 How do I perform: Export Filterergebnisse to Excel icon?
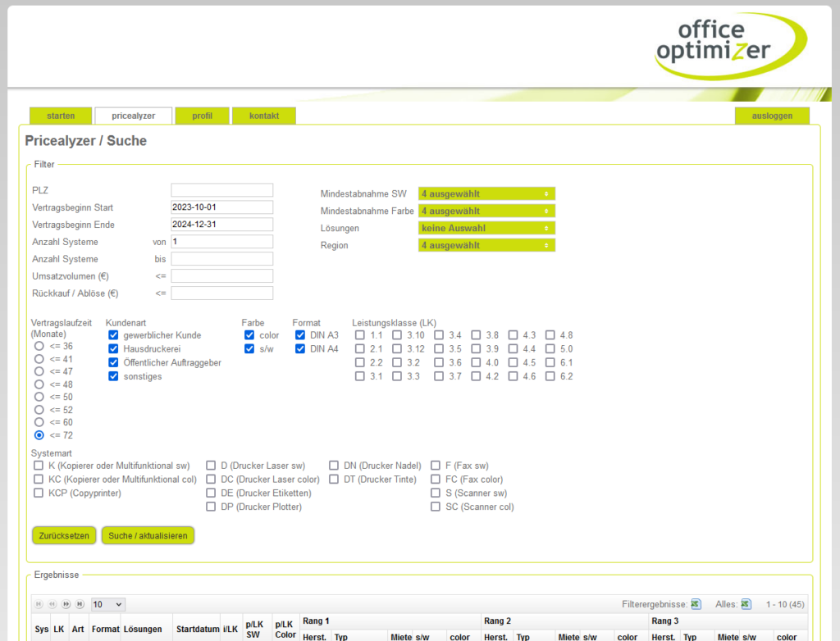pyautogui.click(x=696, y=604)
